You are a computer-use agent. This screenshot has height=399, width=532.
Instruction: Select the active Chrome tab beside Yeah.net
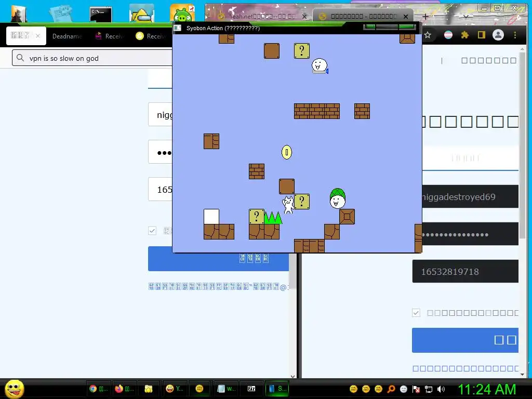click(x=363, y=16)
